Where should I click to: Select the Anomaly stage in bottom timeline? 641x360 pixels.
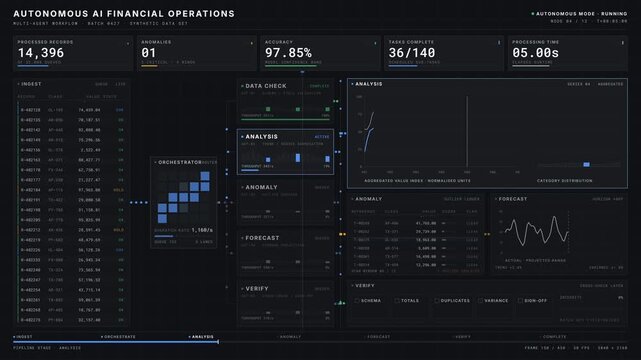(290, 337)
